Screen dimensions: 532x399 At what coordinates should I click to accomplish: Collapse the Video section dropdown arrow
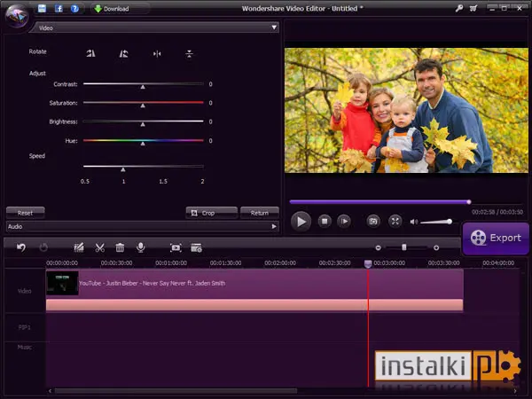[x=274, y=27]
